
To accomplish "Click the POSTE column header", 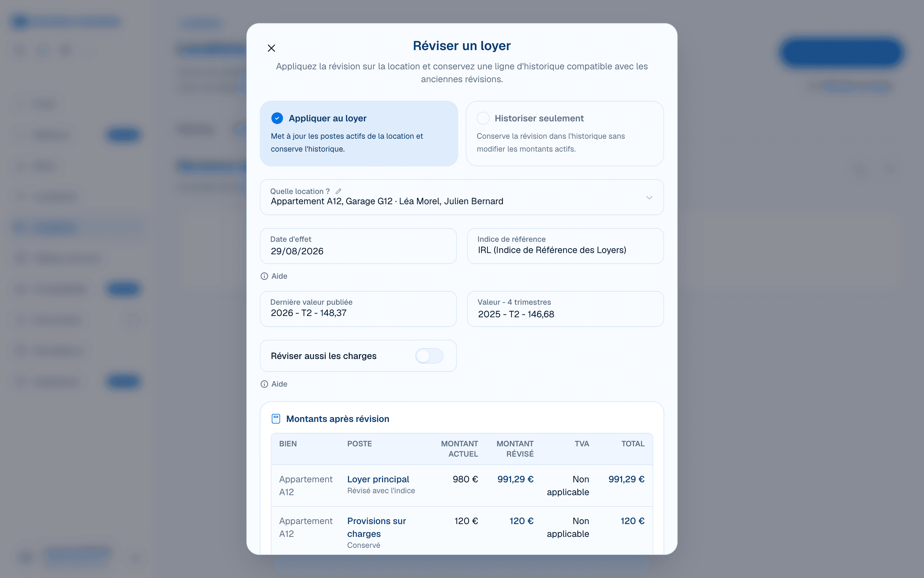I will click(x=359, y=444).
